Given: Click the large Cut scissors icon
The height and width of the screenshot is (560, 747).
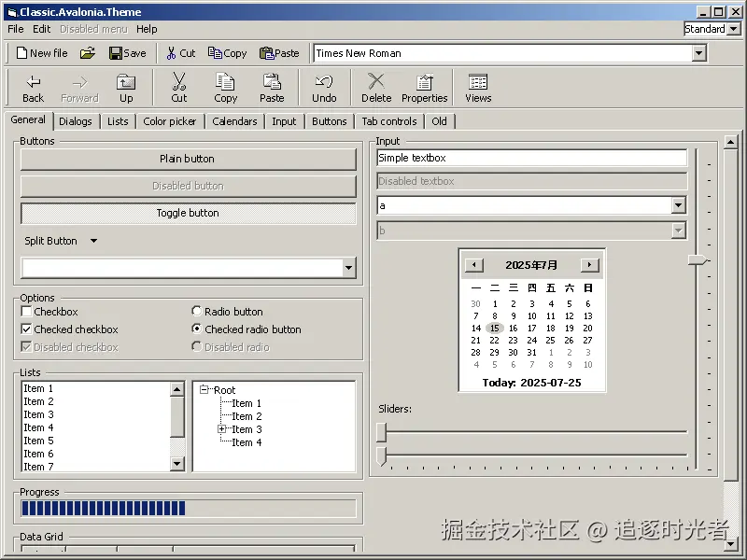Looking at the screenshot, I should (178, 81).
